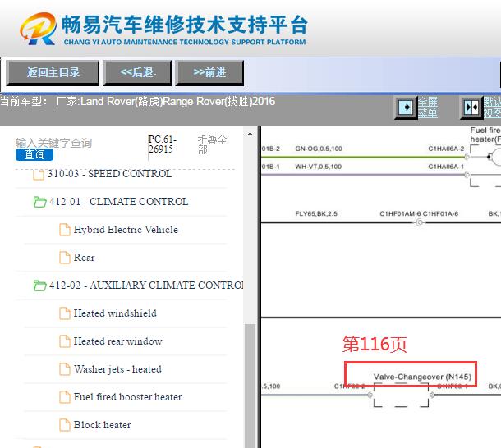Image resolution: width=501 pixels, height=448 pixels.
Task: Click page icon of Fuel fired booster heater
Action: [x=65, y=397]
